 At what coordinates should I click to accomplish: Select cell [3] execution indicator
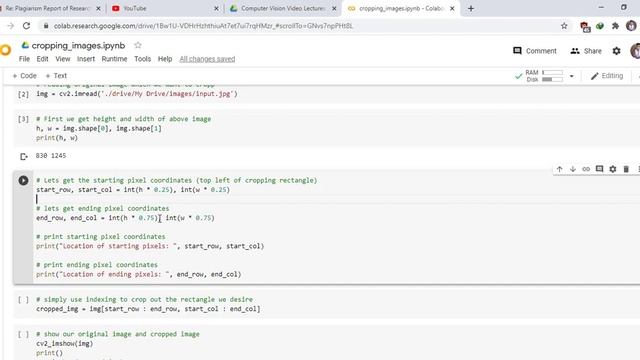(x=23, y=119)
